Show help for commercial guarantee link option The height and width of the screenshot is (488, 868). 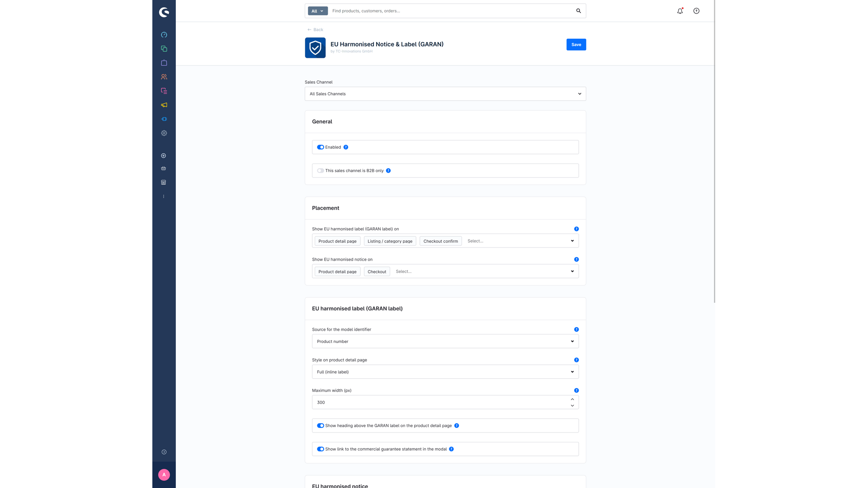click(451, 449)
